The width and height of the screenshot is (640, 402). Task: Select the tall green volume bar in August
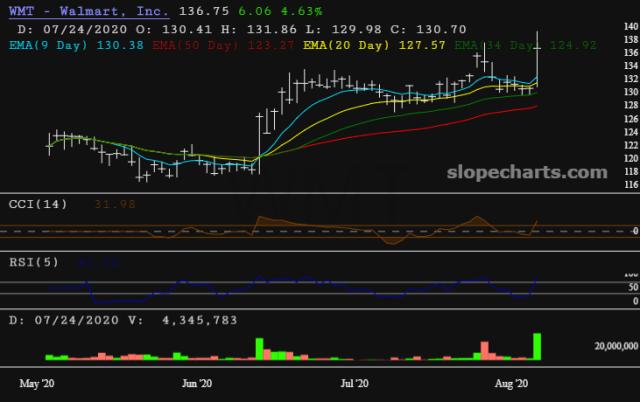537,346
